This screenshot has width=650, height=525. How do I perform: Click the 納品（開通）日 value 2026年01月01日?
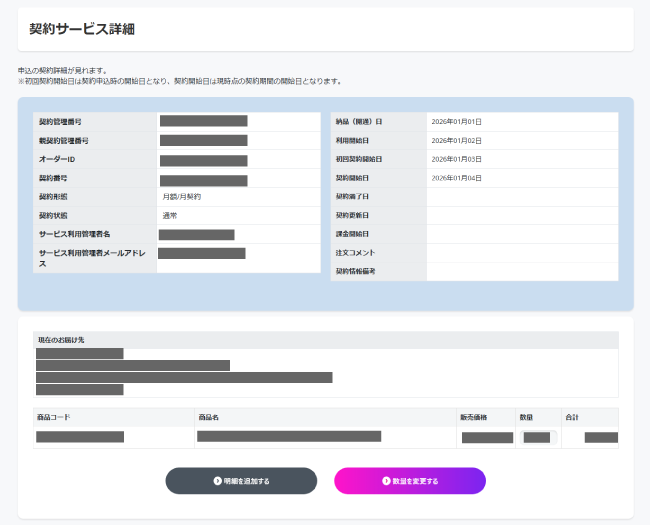(456, 122)
